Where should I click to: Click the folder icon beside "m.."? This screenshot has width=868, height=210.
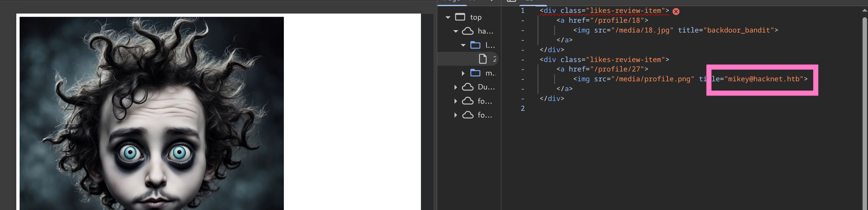pos(475,73)
